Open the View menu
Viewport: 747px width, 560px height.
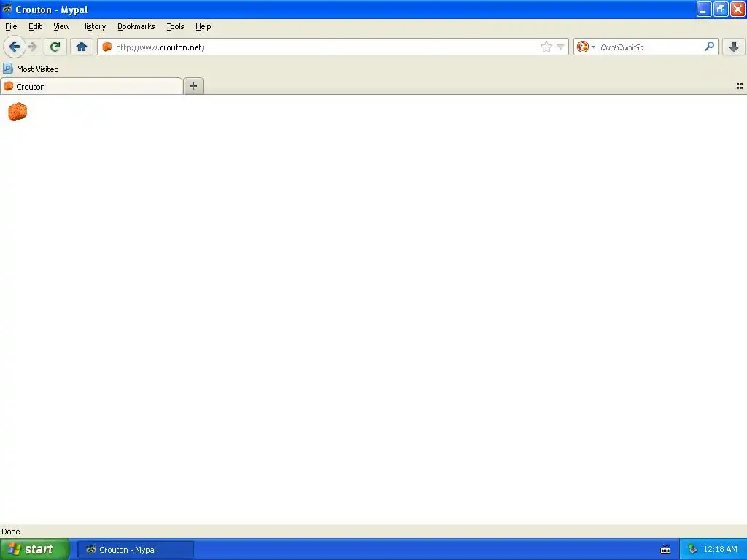61,26
